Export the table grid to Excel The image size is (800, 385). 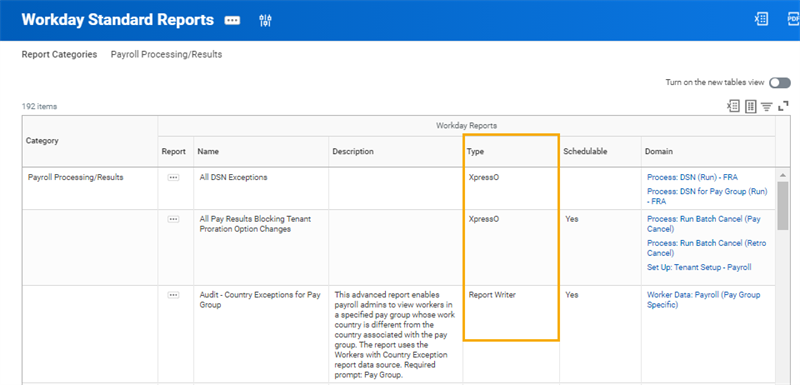tap(733, 107)
